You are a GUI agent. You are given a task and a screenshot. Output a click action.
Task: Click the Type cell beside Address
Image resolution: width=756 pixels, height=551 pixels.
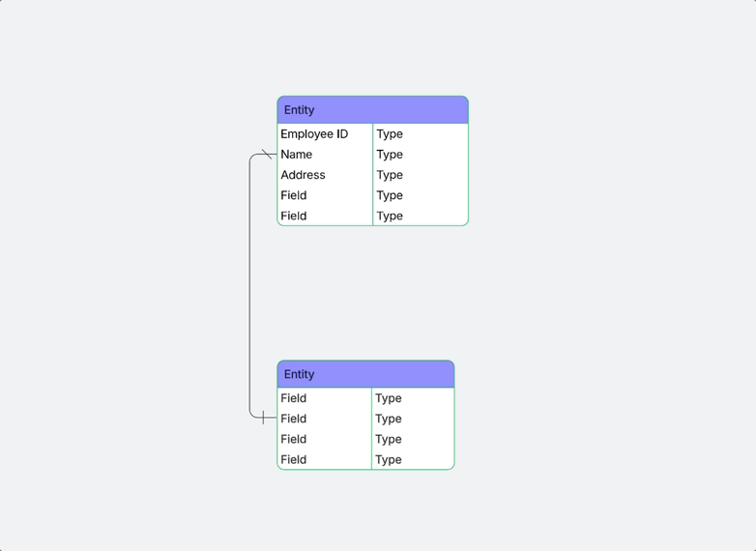tap(421, 175)
